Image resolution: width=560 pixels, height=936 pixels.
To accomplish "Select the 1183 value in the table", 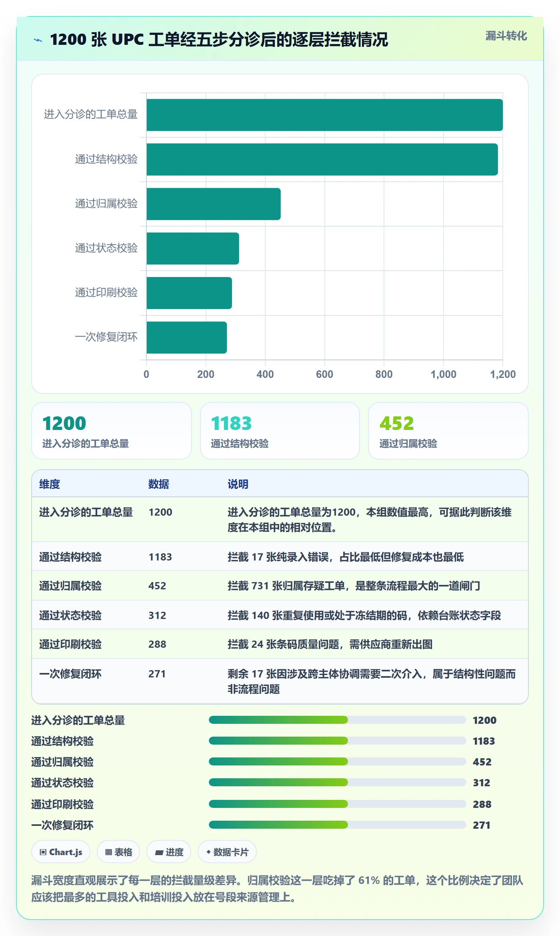I will (160, 557).
